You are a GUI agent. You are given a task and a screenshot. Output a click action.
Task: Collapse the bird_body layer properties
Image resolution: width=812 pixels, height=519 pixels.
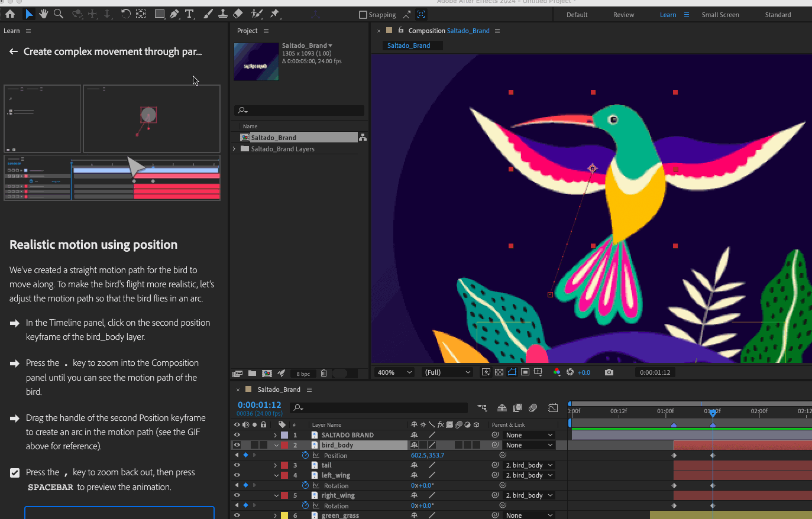coord(276,445)
